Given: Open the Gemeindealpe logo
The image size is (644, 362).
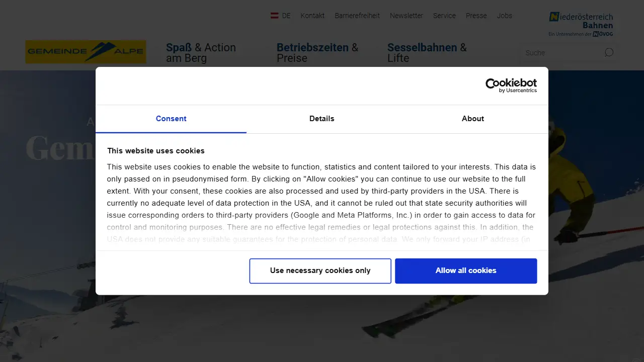Looking at the screenshot, I should point(86,52).
